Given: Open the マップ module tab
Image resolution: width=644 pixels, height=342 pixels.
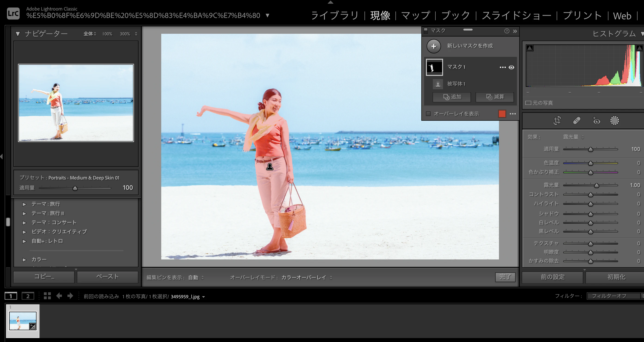Looking at the screenshot, I should (416, 15).
